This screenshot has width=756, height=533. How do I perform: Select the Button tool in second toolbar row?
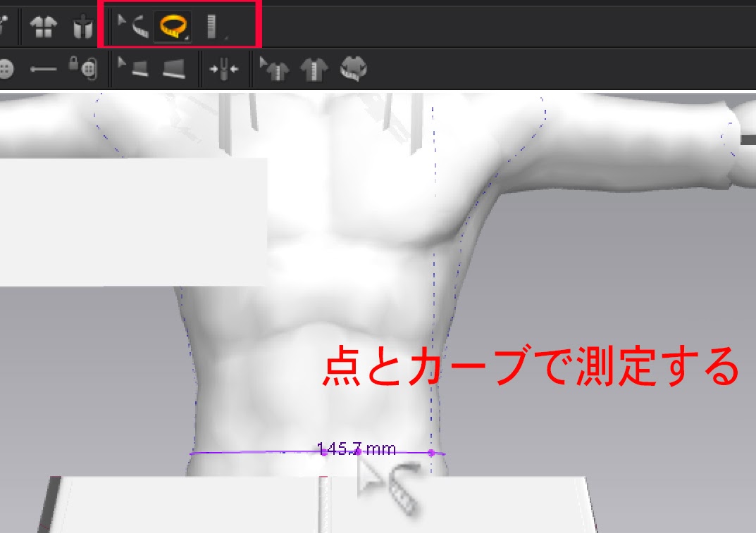(7, 68)
